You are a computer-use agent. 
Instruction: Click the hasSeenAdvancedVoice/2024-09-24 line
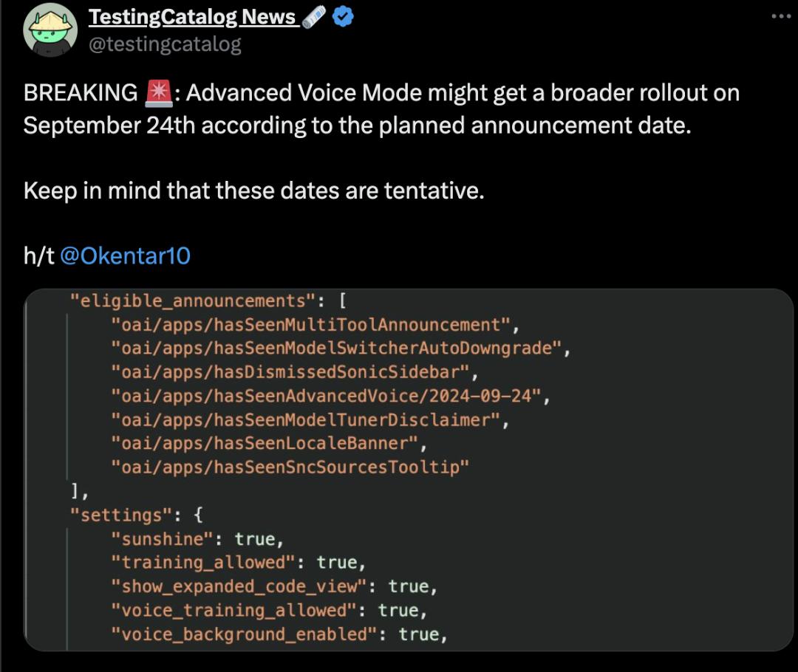point(330,396)
